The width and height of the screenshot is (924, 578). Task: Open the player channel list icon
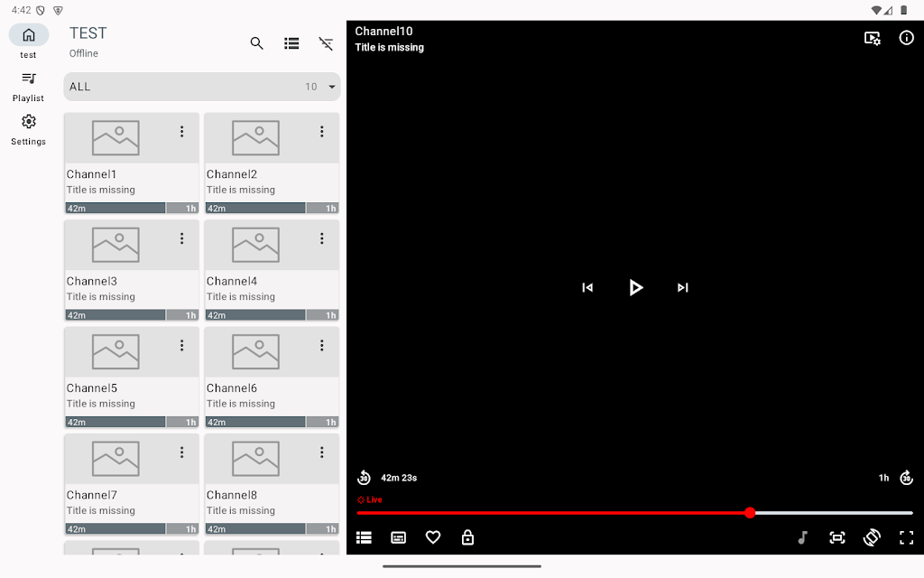pyautogui.click(x=364, y=537)
